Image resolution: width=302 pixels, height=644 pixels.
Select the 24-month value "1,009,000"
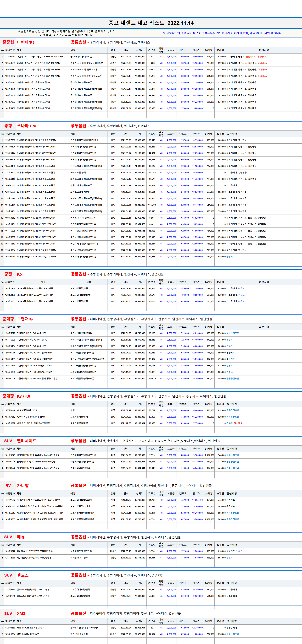[x=209, y=519]
